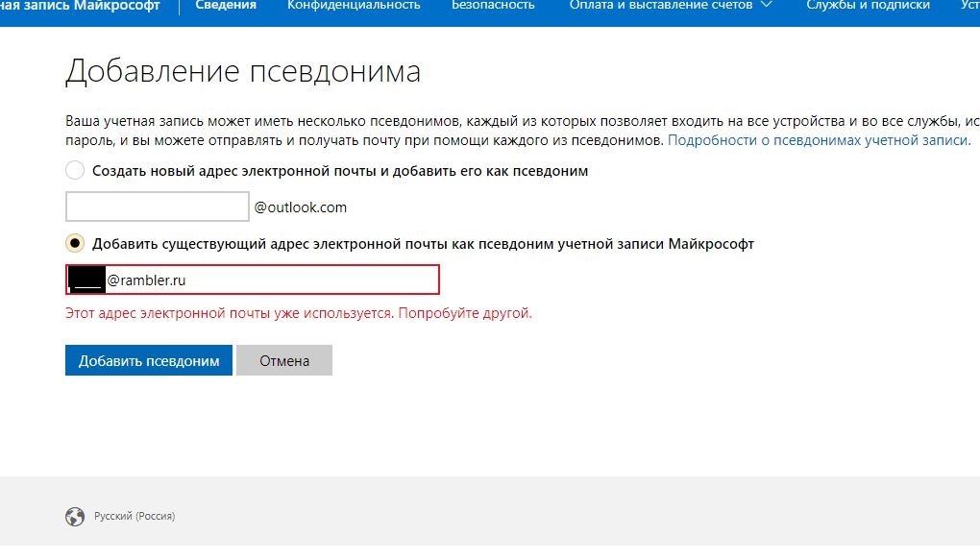Click the existing email @rambler.ru field
The width and height of the screenshot is (980, 560).
(253, 280)
